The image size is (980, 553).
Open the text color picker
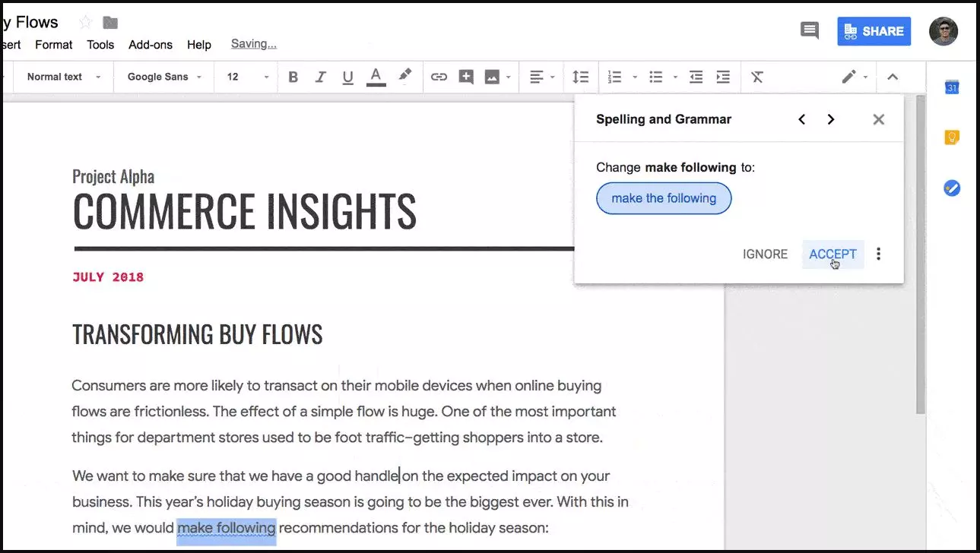pos(376,77)
